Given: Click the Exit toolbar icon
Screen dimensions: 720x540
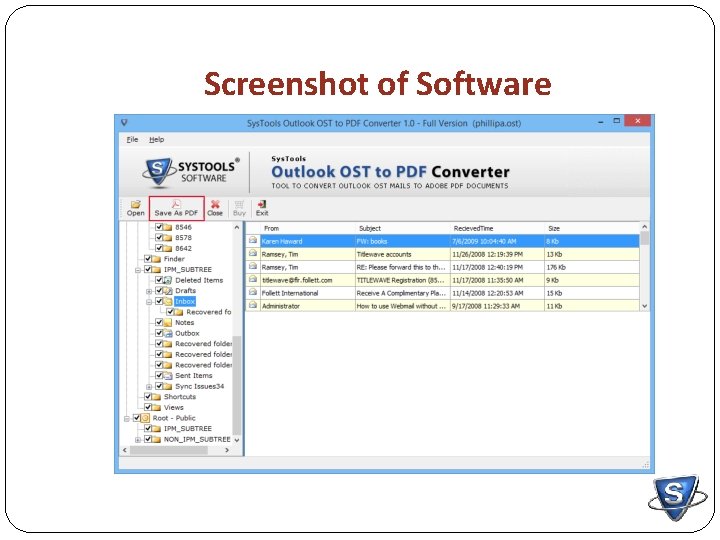Looking at the screenshot, I should [262, 204].
